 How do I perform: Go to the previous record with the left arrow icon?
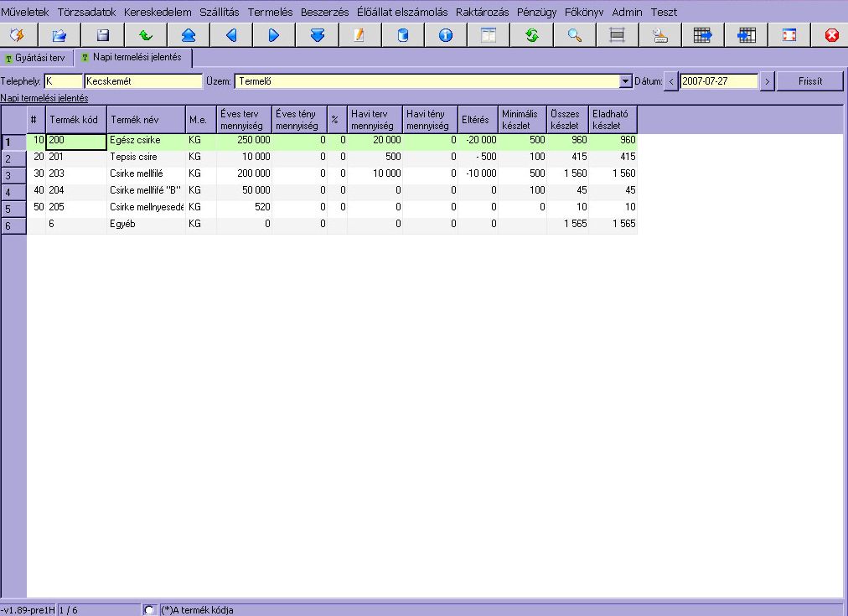pyautogui.click(x=231, y=35)
